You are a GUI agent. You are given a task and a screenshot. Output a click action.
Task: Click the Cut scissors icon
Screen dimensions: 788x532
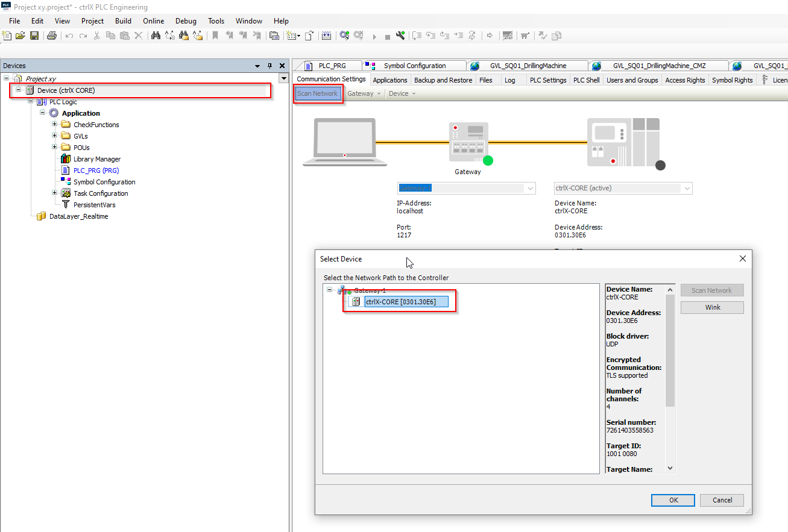[97, 36]
